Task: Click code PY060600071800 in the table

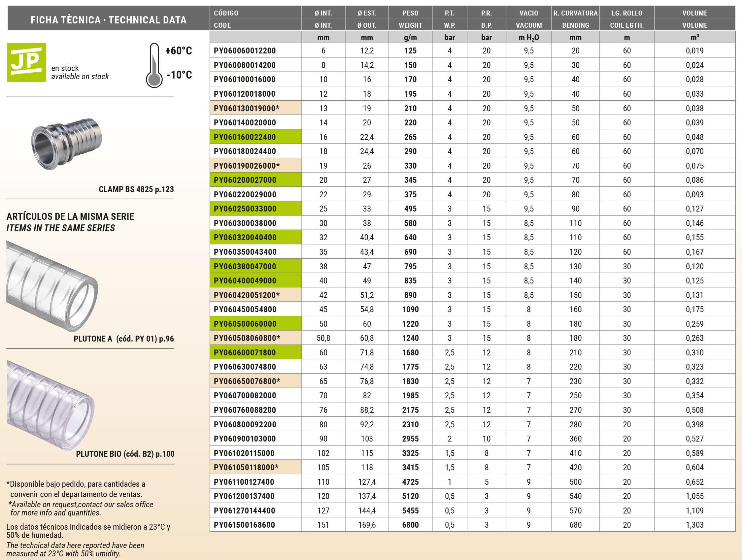Action: point(245,353)
